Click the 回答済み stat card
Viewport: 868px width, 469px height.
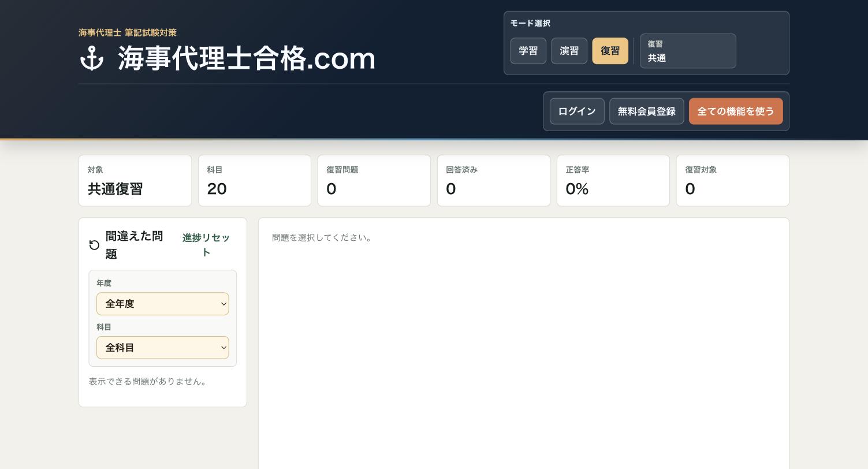(494, 181)
